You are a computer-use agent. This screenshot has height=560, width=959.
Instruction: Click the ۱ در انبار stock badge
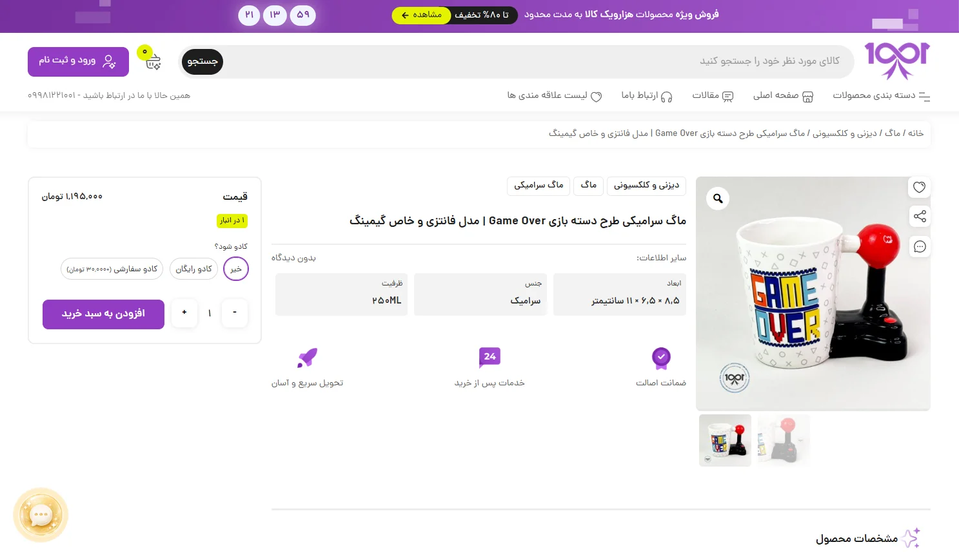coord(232,220)
